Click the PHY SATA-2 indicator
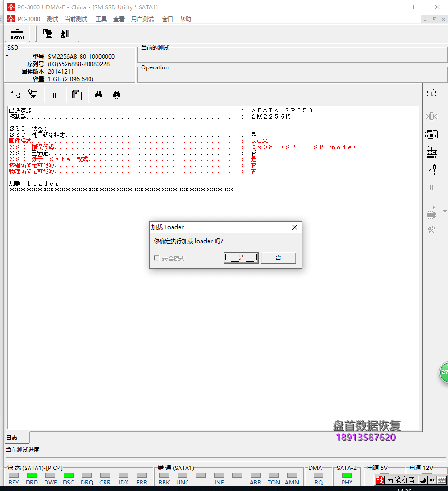 347,476
